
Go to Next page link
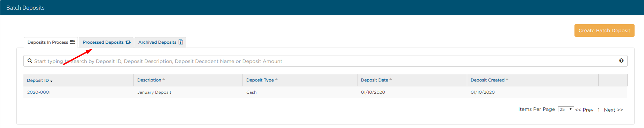(613, 110)
